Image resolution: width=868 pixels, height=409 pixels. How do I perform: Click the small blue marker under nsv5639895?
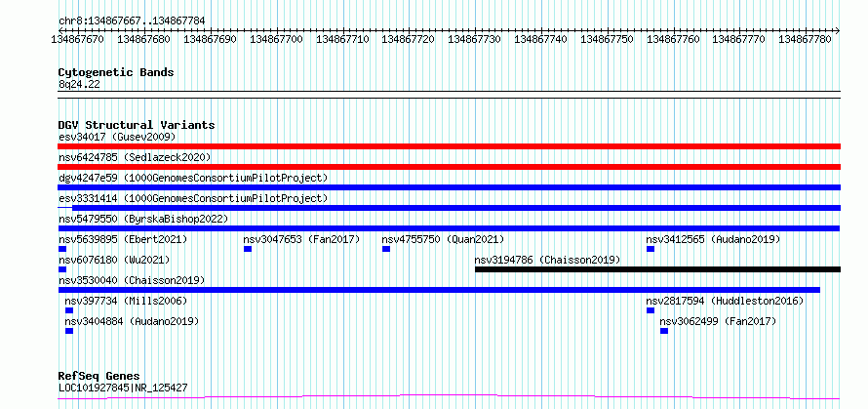(x=62, y=249)
